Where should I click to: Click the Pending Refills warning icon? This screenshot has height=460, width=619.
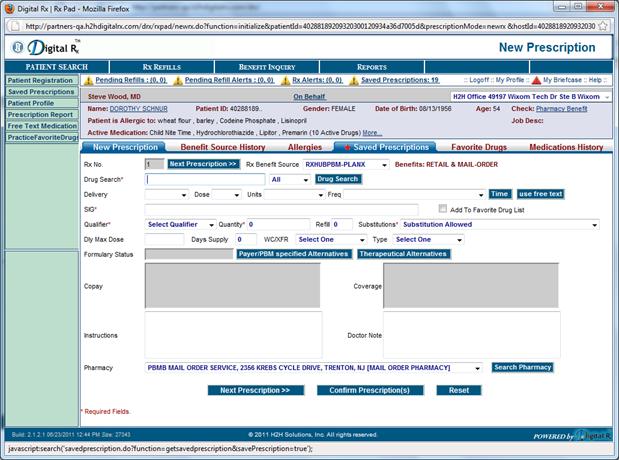tap(88, 80)
